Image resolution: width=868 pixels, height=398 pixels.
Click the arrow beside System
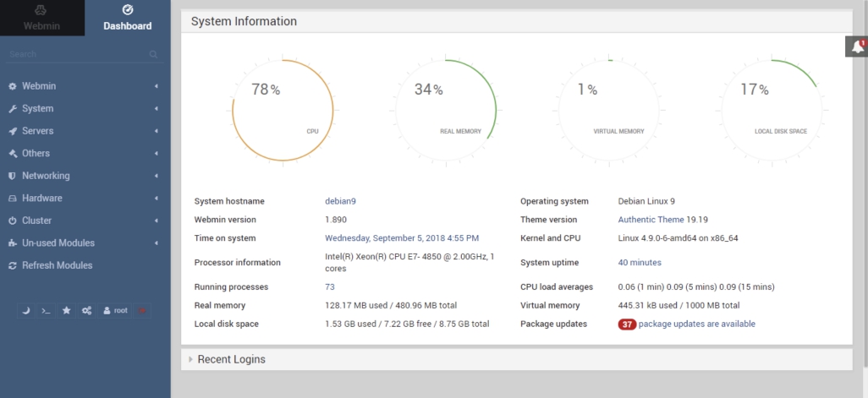(157, 108)
